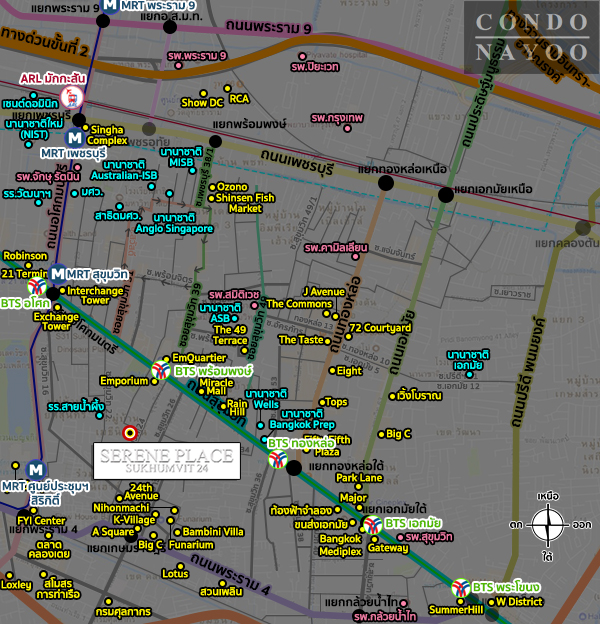600x624 pixels.
Task: Click the Exchange Tower label
Action: (x=56, y=321)
